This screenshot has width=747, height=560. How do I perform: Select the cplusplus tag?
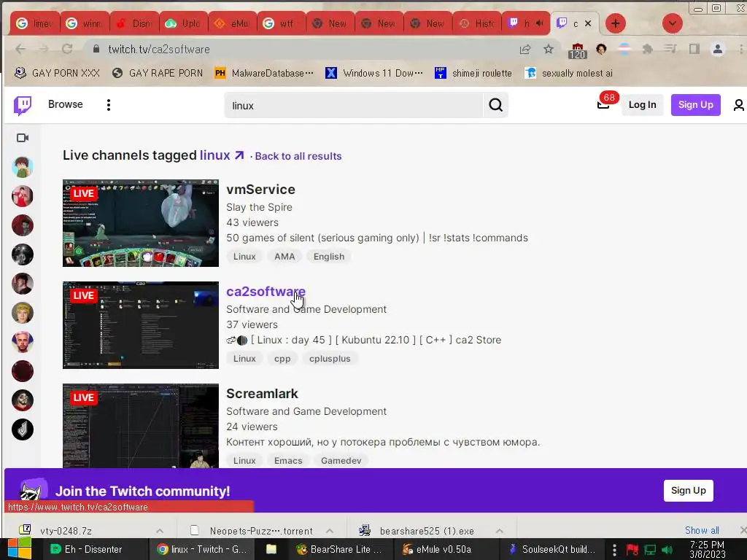330,359
